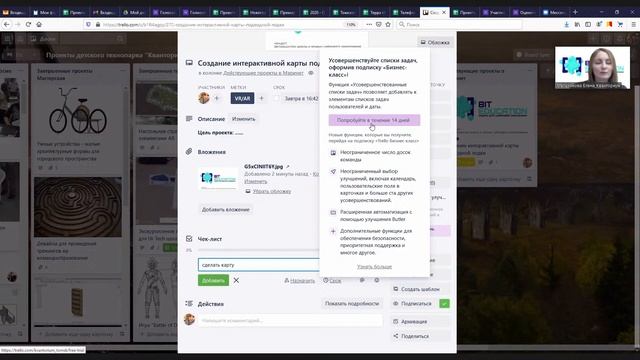Click Узнать больше link in popup
640x360 pixels.
(374, 267)
